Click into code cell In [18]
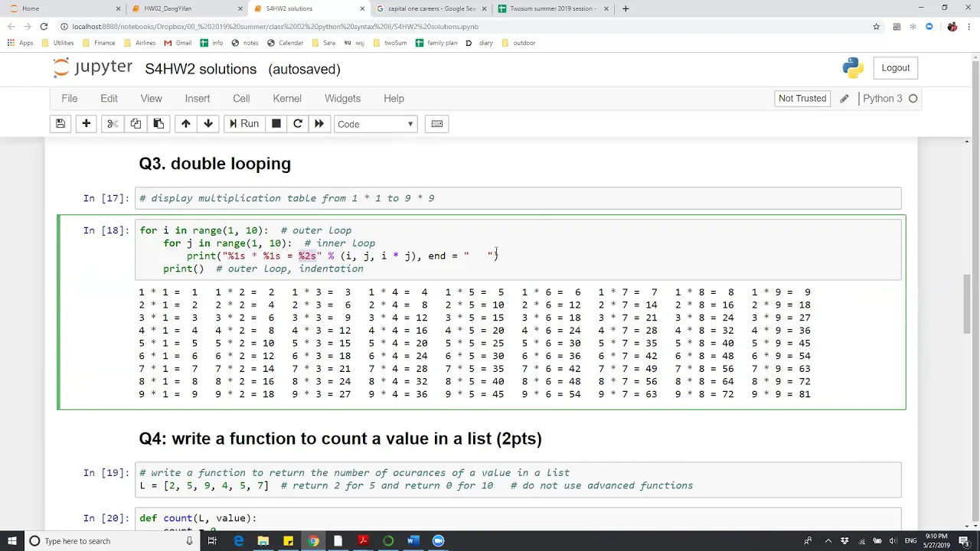This screenshot has width=980, height=551. click(x=518, y=249)
